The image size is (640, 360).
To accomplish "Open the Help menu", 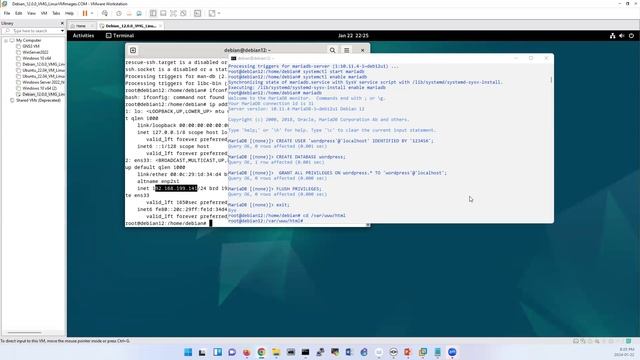I will pos(69,13).
